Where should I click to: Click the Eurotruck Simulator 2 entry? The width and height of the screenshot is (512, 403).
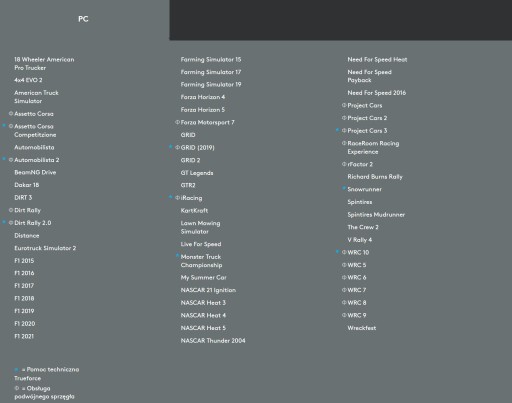45,248
